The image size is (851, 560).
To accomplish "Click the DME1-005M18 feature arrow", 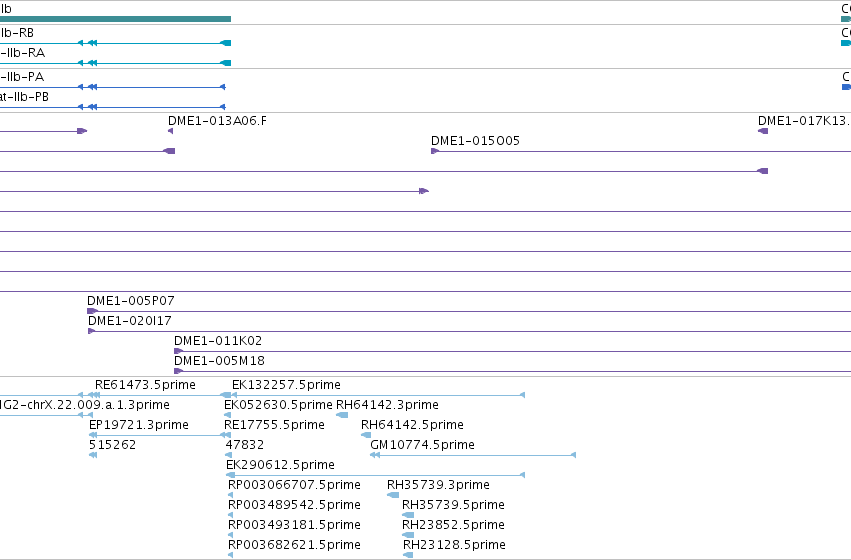I will tap(178, 371).
